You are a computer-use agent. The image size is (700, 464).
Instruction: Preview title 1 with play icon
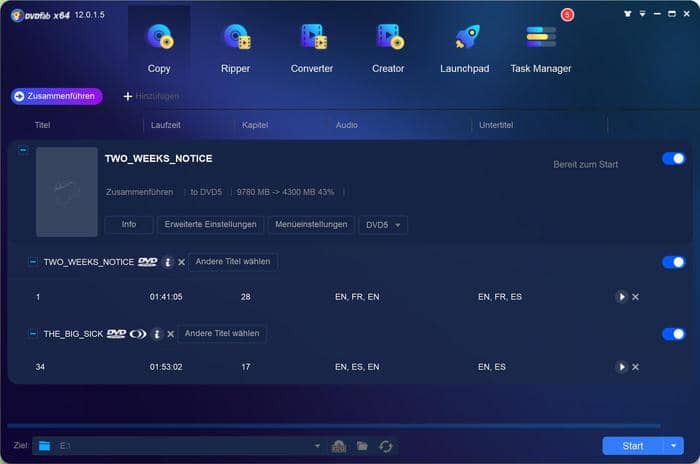[x=621, y=297]
